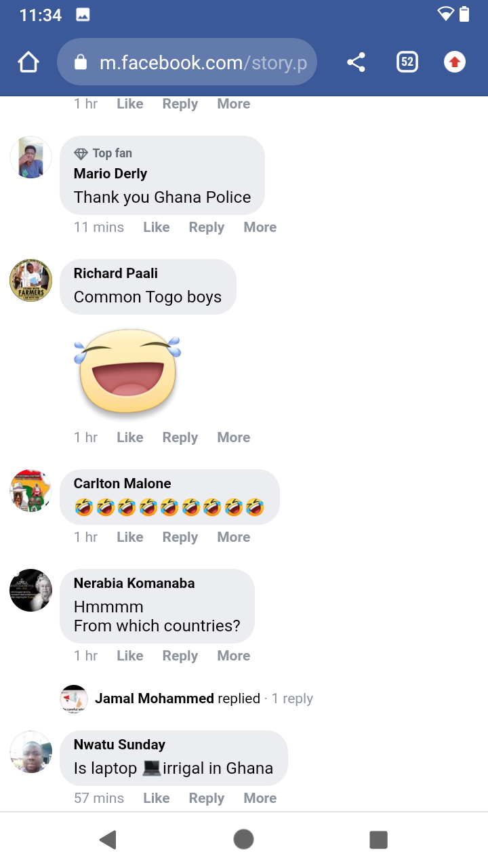Open More options on Nwatu Sunday's comment
The width and height of the screenshot is (488, 868).
[x=260, y=798]
